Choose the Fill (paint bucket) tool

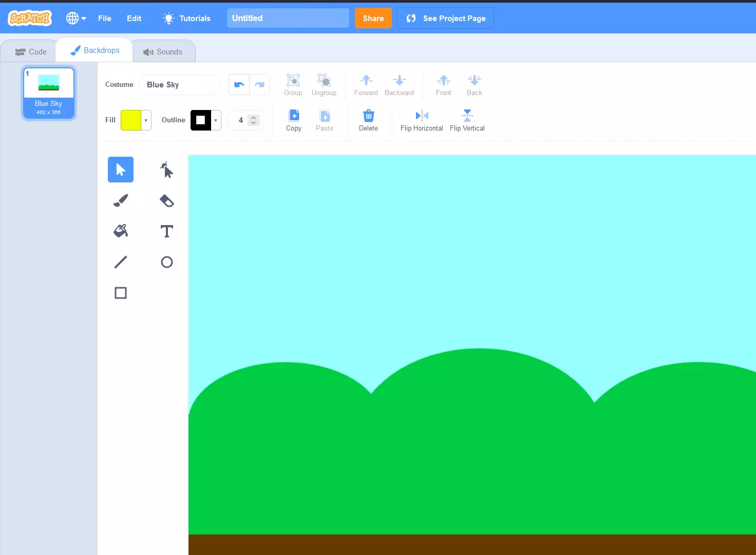coord(120,231)
